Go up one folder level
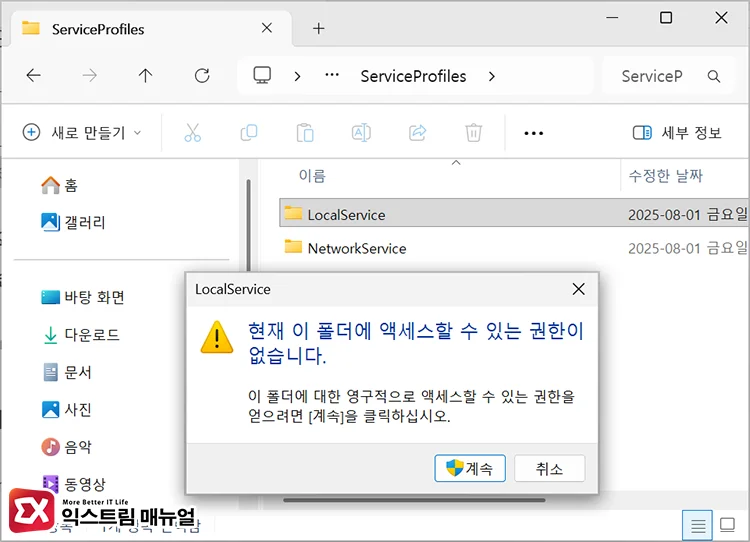This screenshot has width=750, height=542. click(145, 76)
